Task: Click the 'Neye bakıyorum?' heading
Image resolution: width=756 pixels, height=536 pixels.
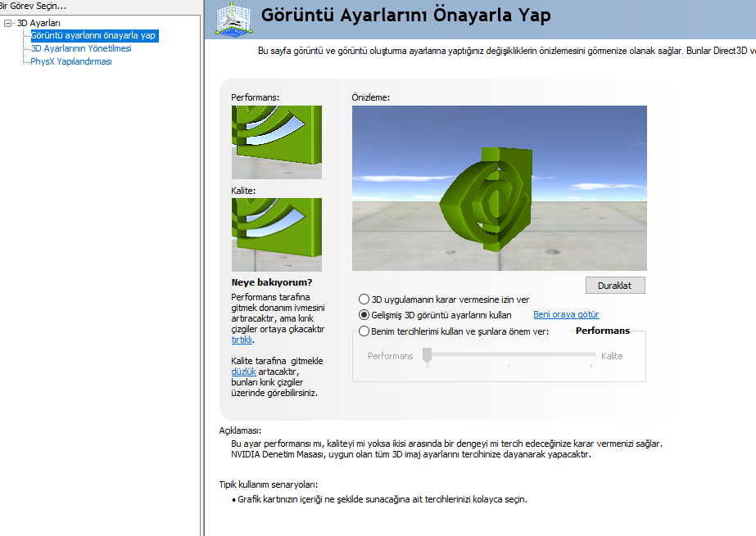Action: click(x=271, y=282)
